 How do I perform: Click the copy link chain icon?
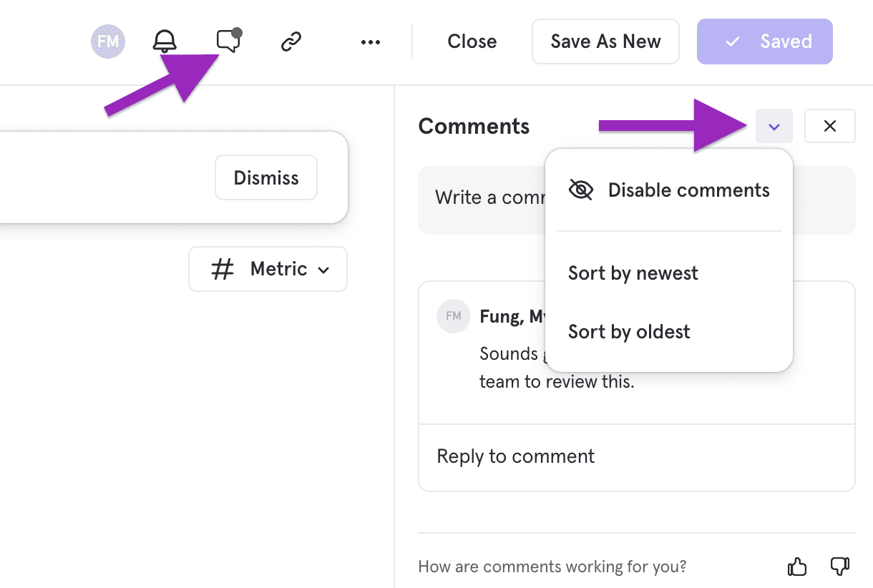pyautogui.click(x=291, y=41)
